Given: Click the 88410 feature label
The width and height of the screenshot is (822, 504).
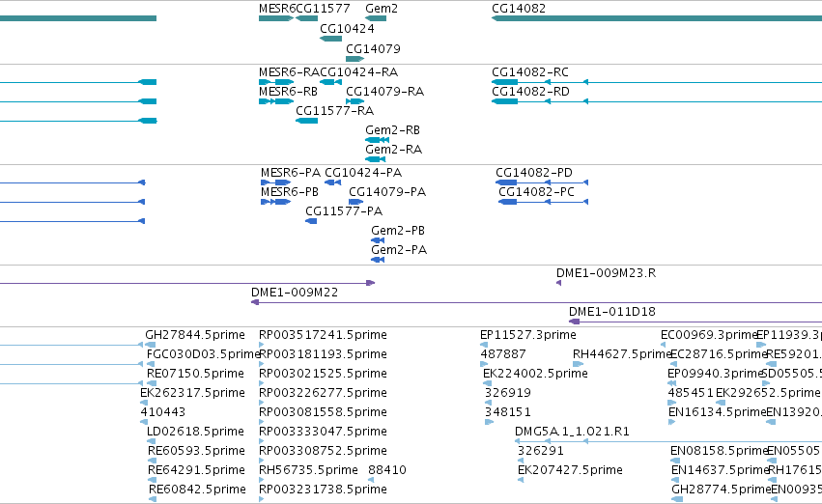Looking at the screenshot, I should click(387, 470).
